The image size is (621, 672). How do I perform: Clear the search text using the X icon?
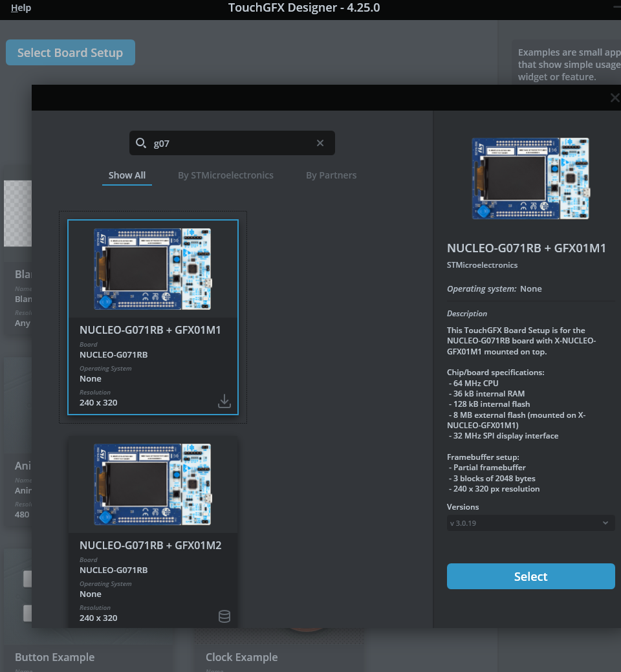pos(320,142)
